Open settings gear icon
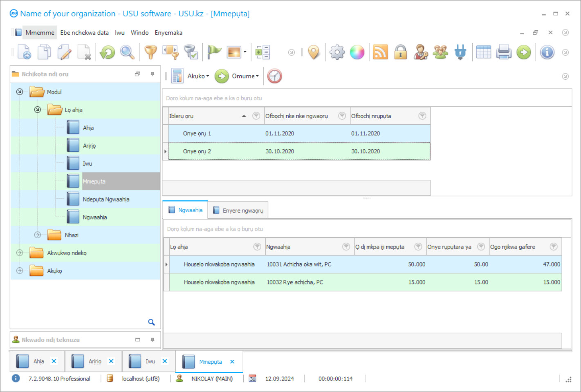581x392 pixels. tap(337, 52)
